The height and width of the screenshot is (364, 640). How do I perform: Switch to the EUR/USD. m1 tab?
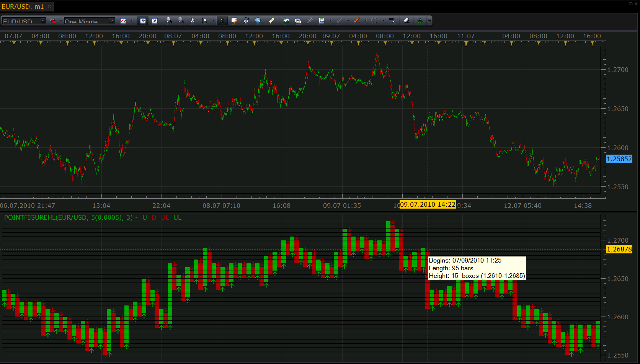tap(23, 7)
